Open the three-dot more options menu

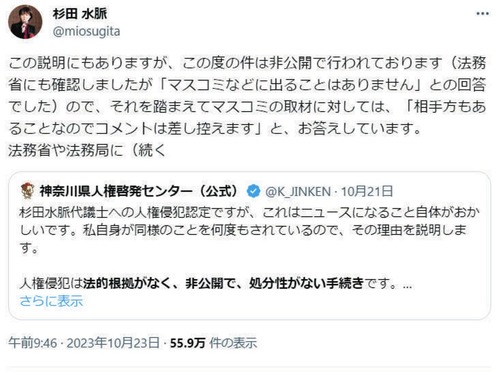click(482, 14)
